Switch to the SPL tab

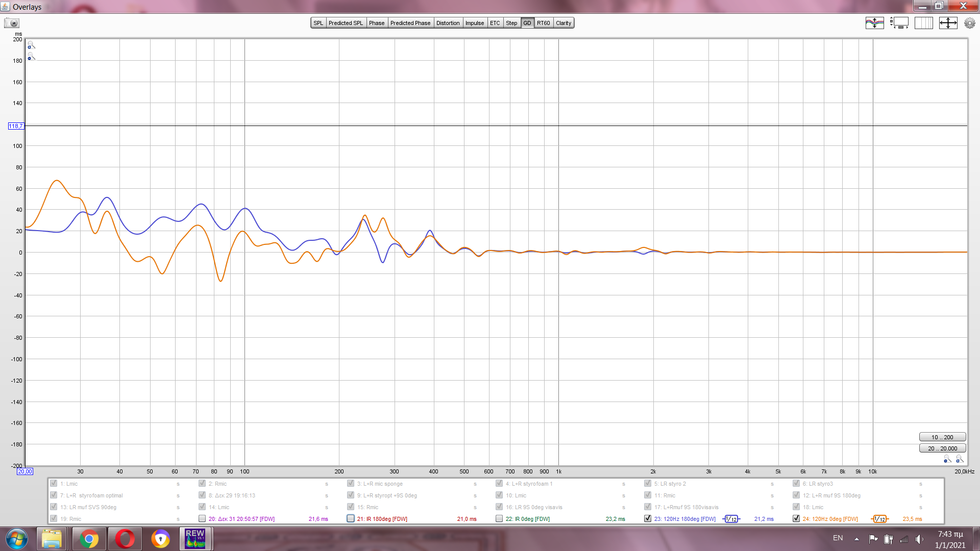coord(318,23)
